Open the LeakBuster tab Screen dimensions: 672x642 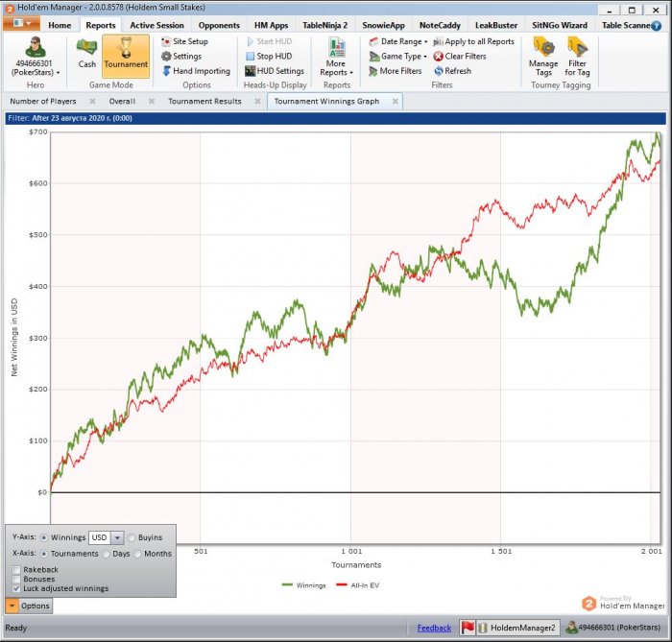pyautogui.click(x=496, y=25)
